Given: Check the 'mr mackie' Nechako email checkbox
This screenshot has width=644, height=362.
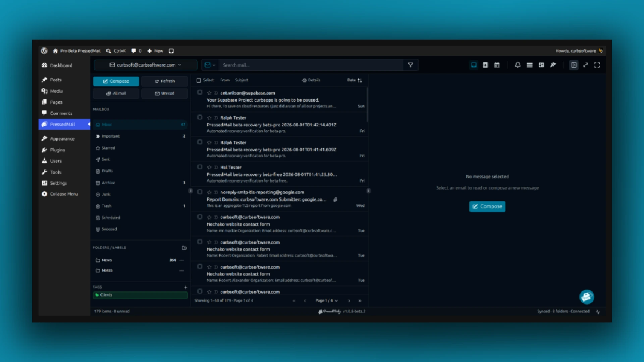Looking at the screenshot, I should (x=200, y=217).
